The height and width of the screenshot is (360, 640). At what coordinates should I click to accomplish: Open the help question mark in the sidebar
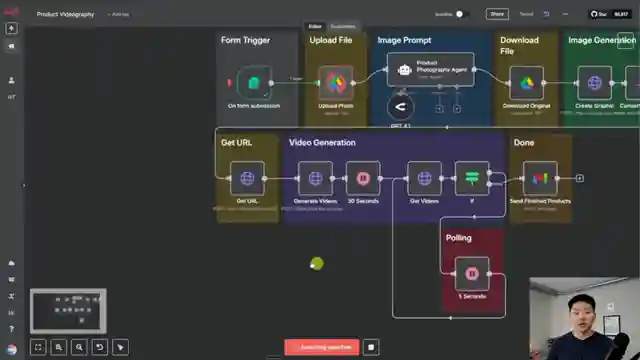point(11,329)
